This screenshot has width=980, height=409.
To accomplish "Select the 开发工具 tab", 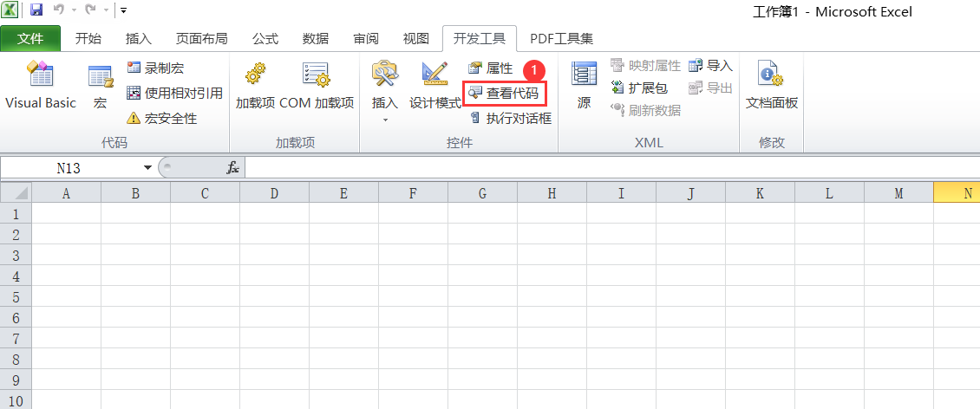I will pyautogui.click(x=479, y=39).
